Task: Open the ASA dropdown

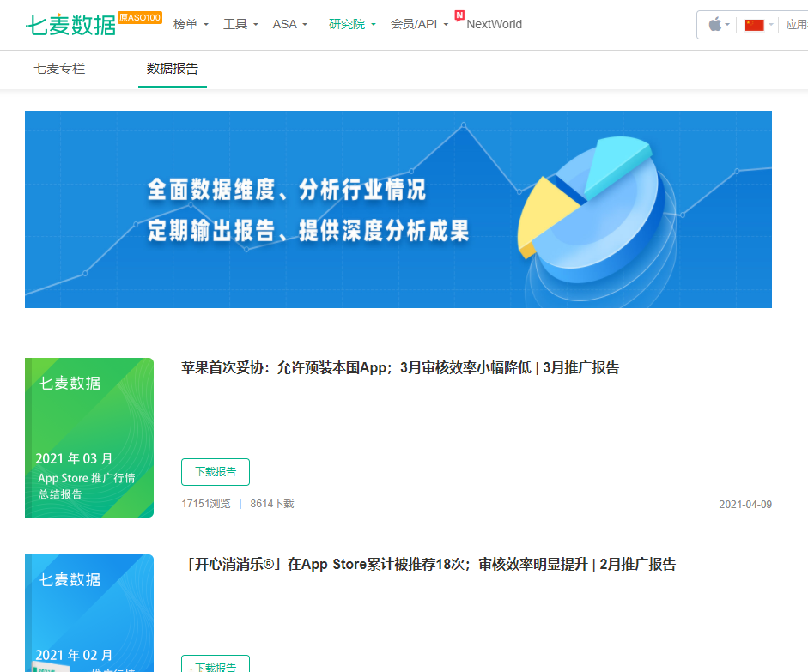Action: pyautogui.click(x=289, y=24)
